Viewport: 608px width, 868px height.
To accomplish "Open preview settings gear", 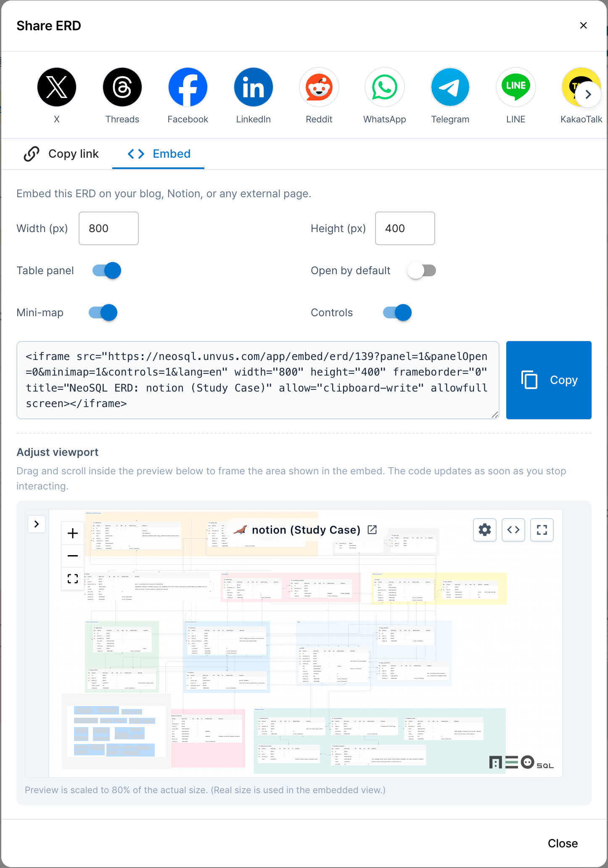I will pyautogui.click(x=485, y=529).
